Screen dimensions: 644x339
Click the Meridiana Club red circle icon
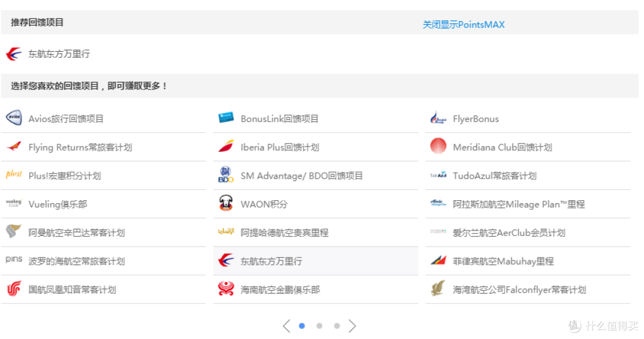coord(438,146)
